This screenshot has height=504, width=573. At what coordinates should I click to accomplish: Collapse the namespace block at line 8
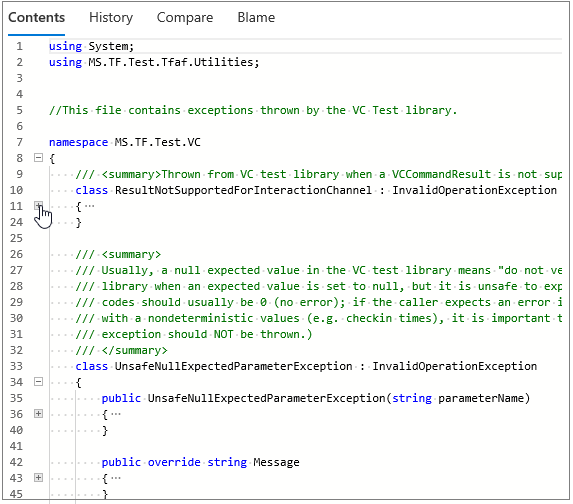point(38,158)
